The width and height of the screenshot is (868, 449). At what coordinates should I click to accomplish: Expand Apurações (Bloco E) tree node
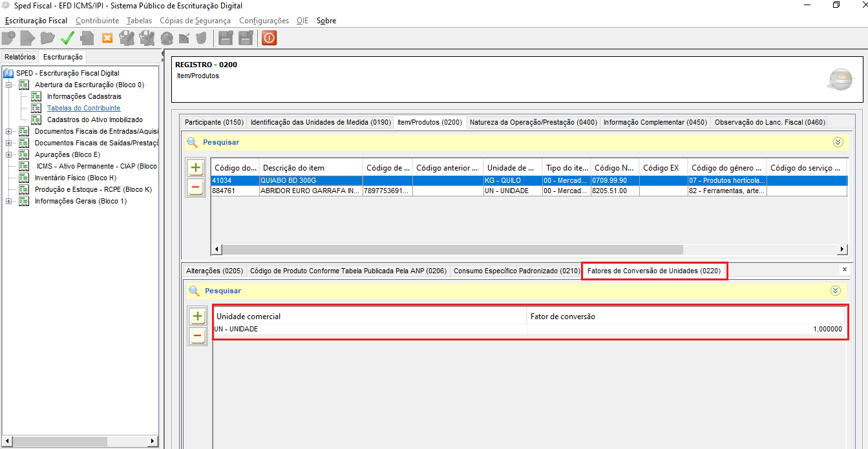pyautogui.click(x=9, y=154)
